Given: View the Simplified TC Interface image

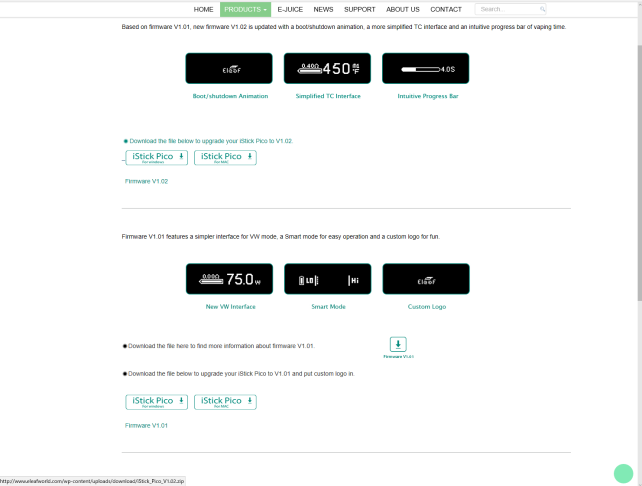Looking at the screenshot, I should pyautogui.click(x=327, y=68).
